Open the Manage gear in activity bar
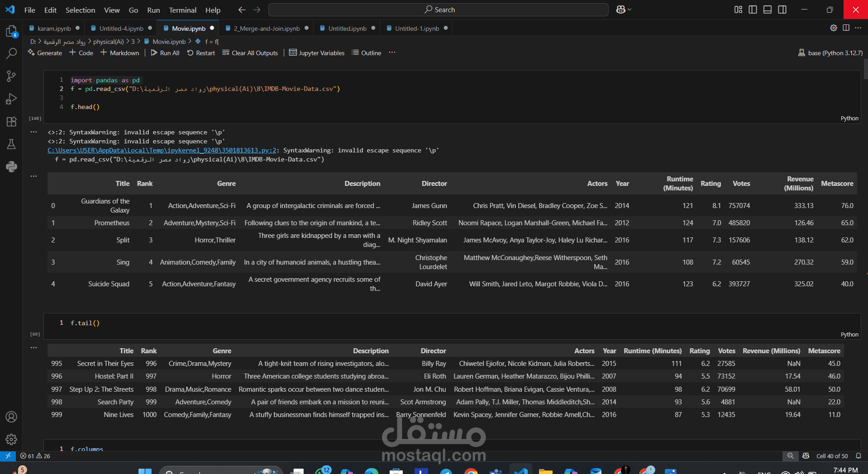This screenshot has height=474, width=868. click(x=11, y=439)
